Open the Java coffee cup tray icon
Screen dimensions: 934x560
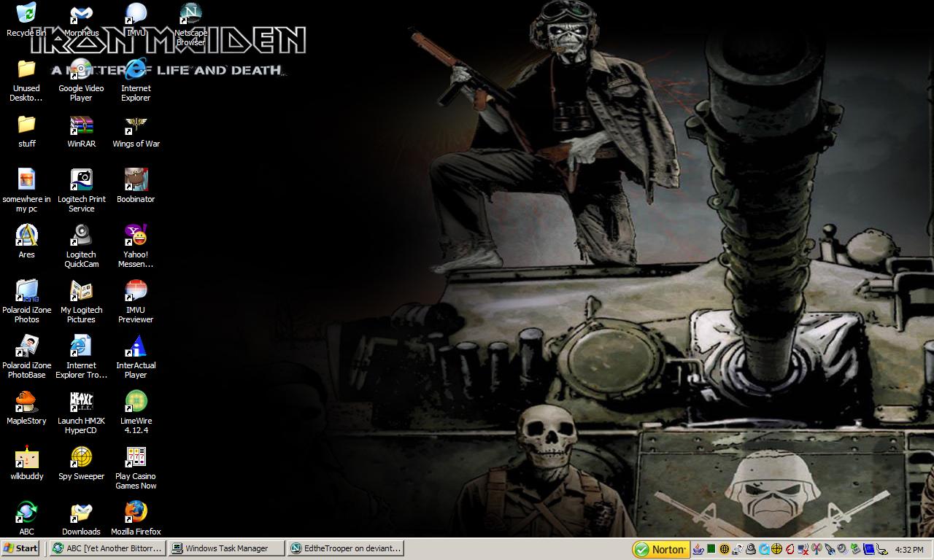click(698, 549)
